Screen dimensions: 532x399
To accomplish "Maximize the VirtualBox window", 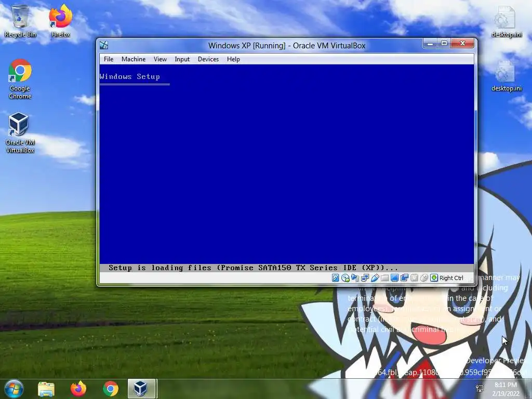I will (444, 43).
